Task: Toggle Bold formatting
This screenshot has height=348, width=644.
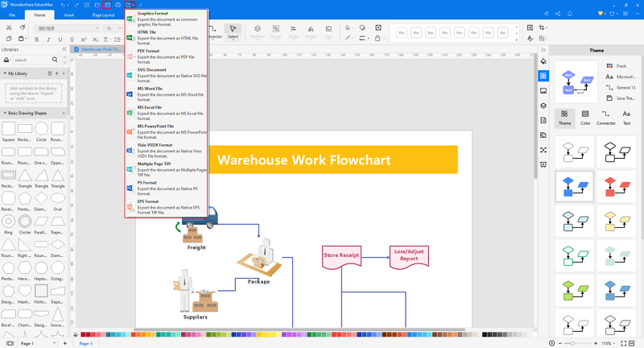Action: coord(36,39)
